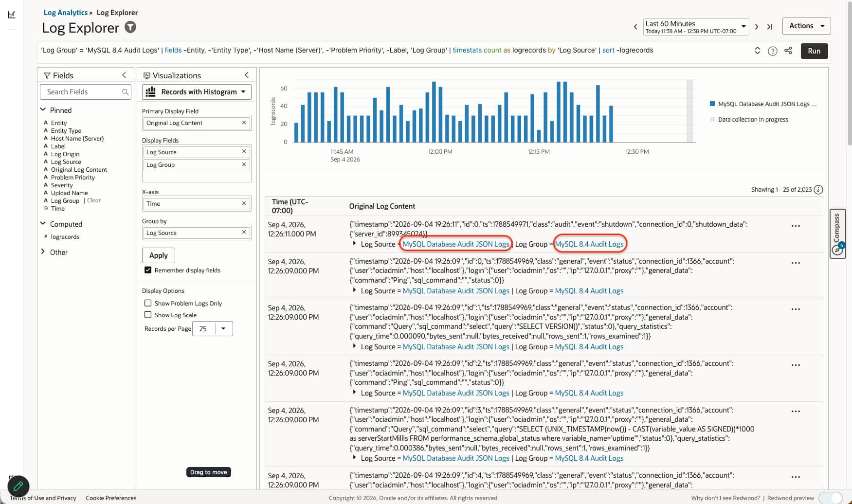Select the Entity Type field
Image resolution: width=852 pixels, height=504 pixels.
pos(66,130)
